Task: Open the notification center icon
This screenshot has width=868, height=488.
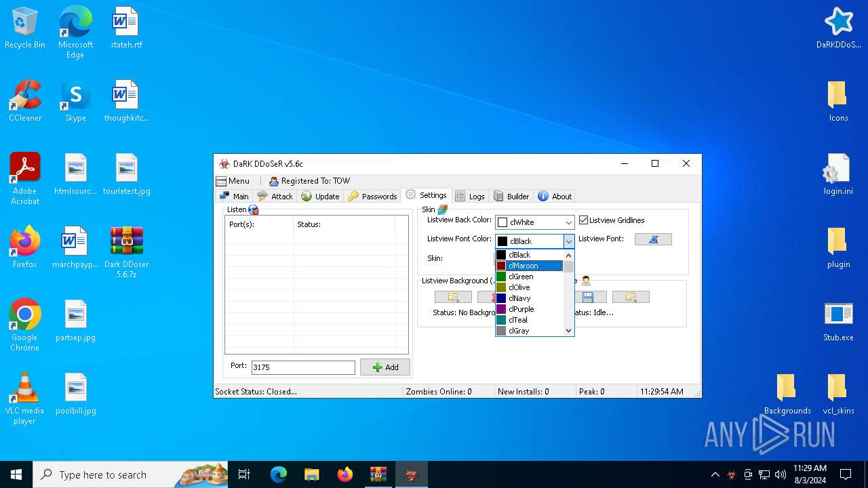Action: pos(846,474)
